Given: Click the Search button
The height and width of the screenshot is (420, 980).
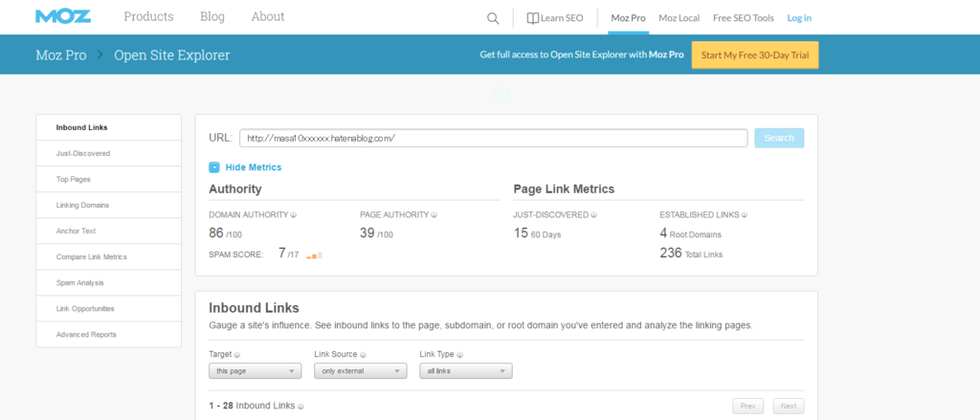Looking at the screenshot, I should pos(779,138).
